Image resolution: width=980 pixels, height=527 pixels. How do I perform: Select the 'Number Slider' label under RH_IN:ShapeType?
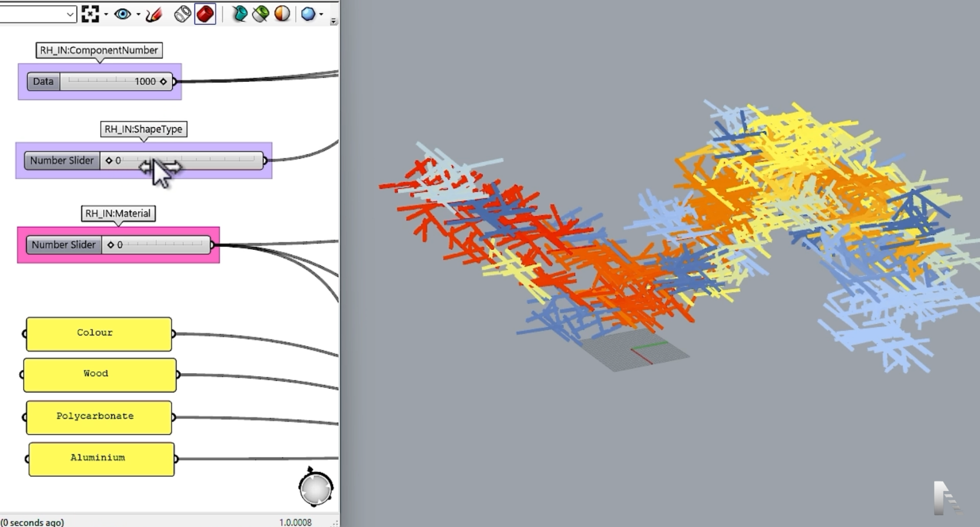(x=62, y=160)
